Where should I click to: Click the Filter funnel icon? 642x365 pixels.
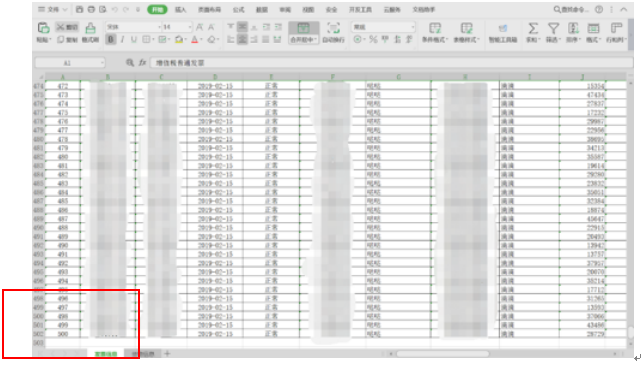(553, 28)
